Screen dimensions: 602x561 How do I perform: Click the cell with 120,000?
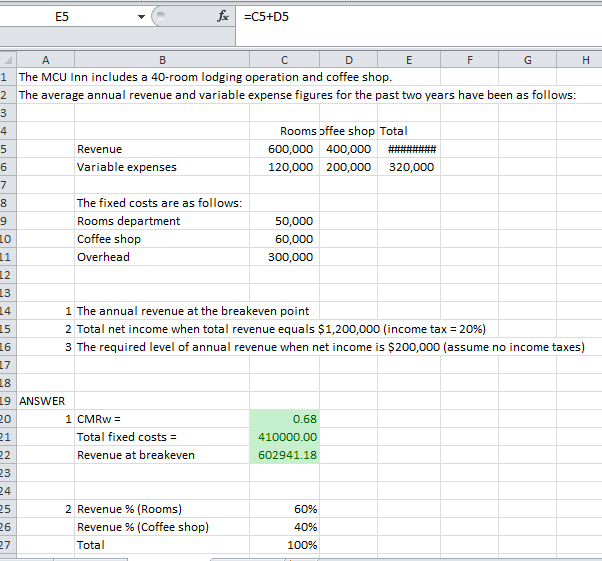click(x=284, y=167)
